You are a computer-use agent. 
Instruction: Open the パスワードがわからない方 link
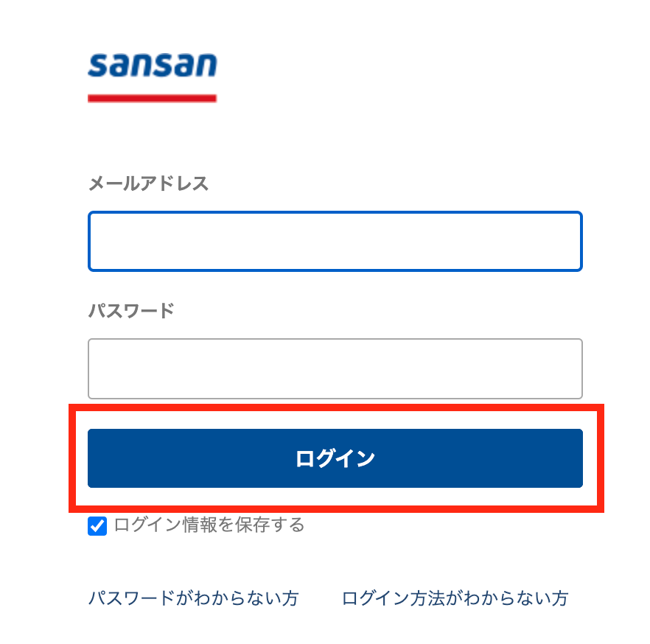pos(193,598)
